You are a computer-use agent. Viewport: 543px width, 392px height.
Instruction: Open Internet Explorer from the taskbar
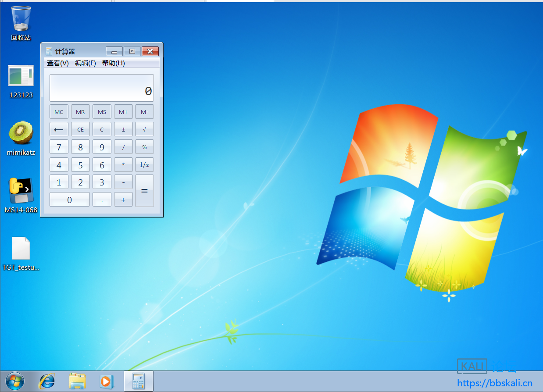[x=47, y=381]
